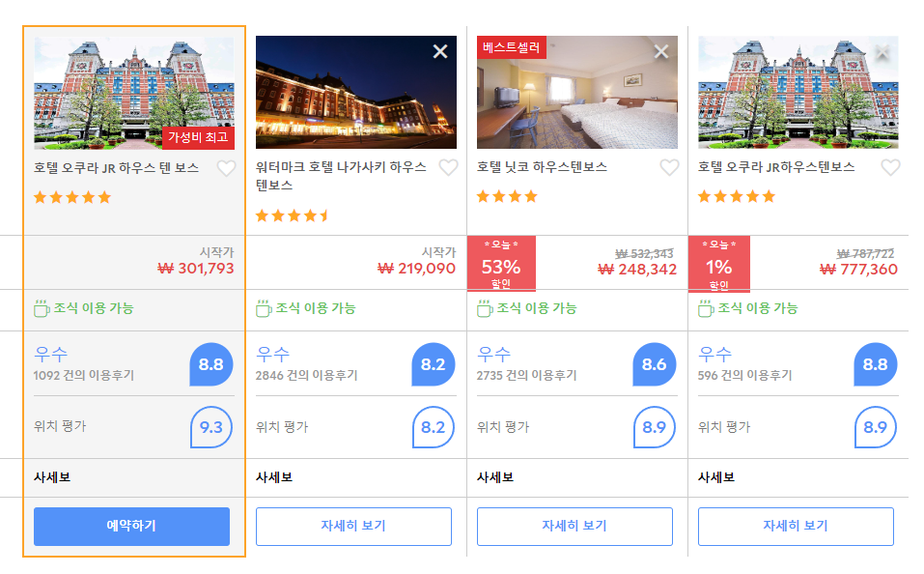Click hotel name 호텔 오쿠라 JR하우스텐보스
This screenshot has height=574, width=924.
tap(776, 167)
